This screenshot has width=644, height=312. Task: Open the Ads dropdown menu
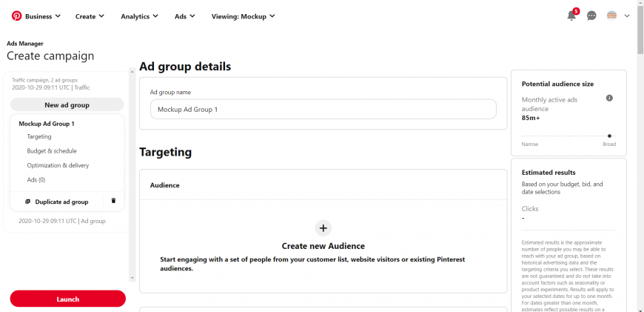tap(185, 16)
